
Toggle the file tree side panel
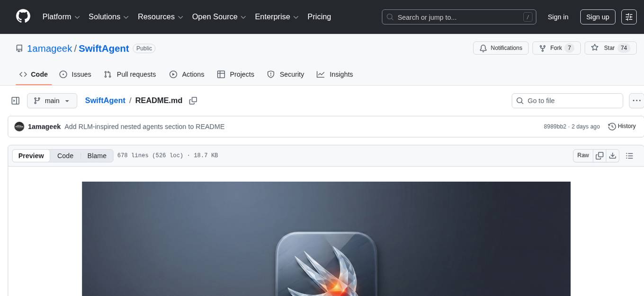pos(15,100)
